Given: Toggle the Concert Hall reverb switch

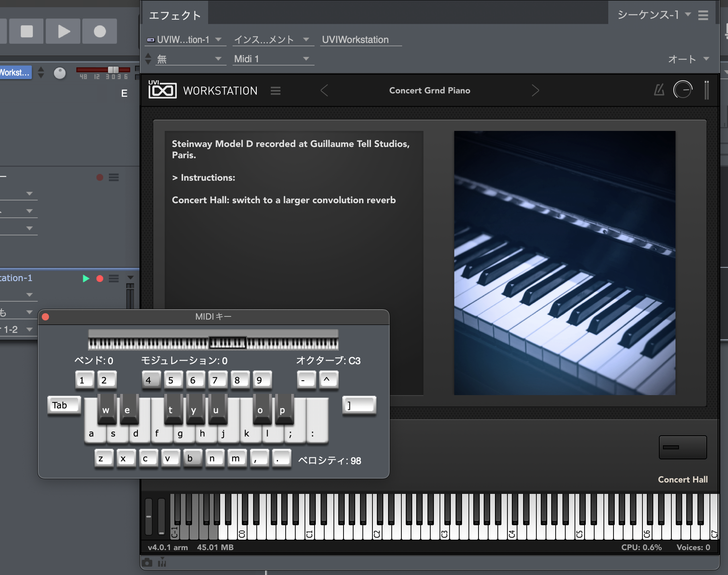Looking at the screenshot, I should [683, 447].
